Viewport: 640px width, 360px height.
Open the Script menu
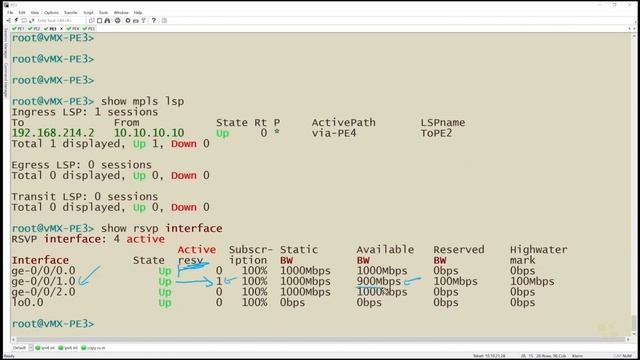click(x=88, y=13)
